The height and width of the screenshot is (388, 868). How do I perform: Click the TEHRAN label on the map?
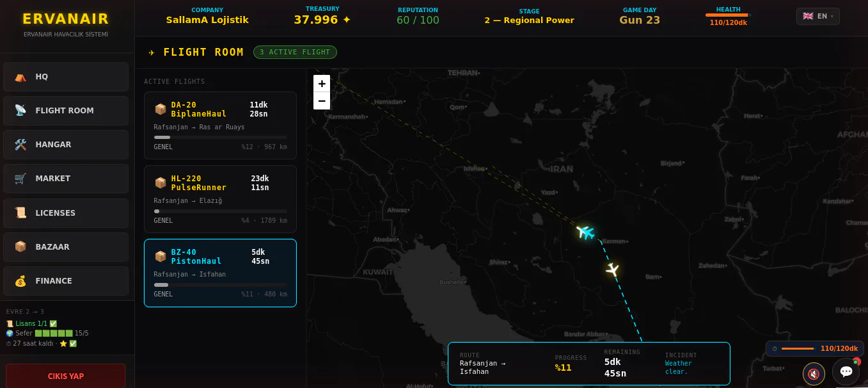463,73
